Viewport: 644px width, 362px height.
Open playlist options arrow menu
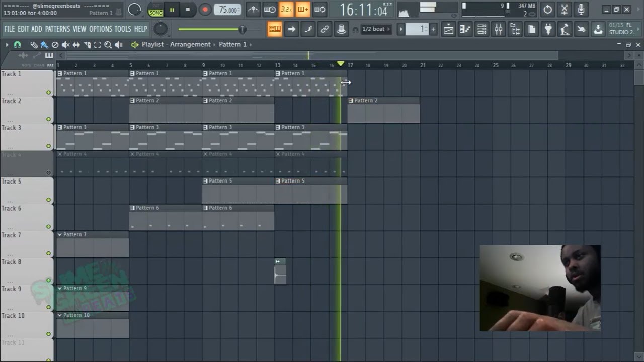tap(7, 45)
